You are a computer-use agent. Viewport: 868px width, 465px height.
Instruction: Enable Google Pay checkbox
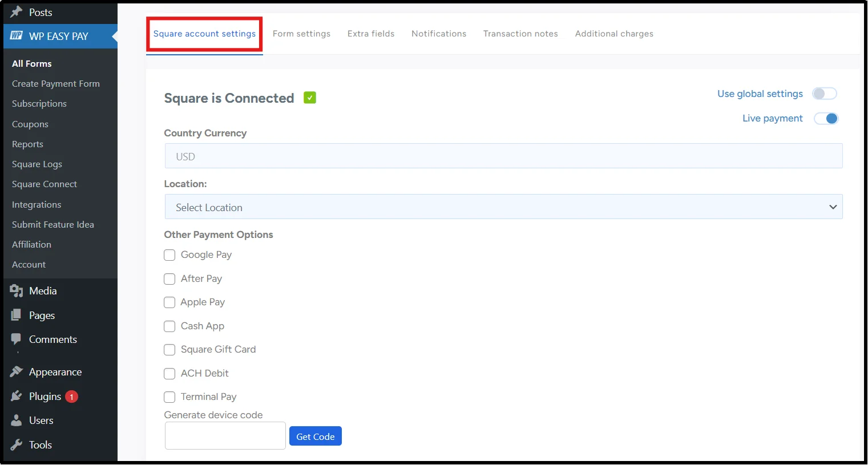(169, 255)
